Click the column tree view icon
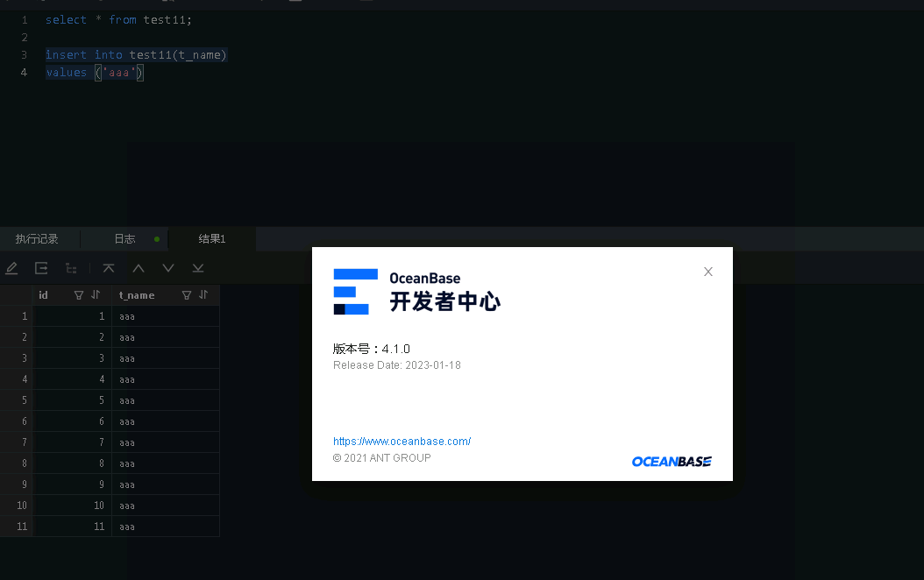 point(71,268)
